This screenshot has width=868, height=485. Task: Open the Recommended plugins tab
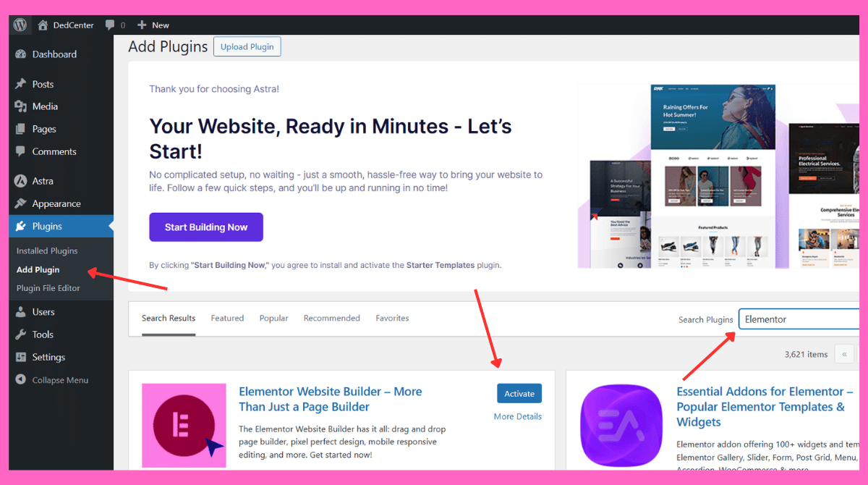click(331, 318)
